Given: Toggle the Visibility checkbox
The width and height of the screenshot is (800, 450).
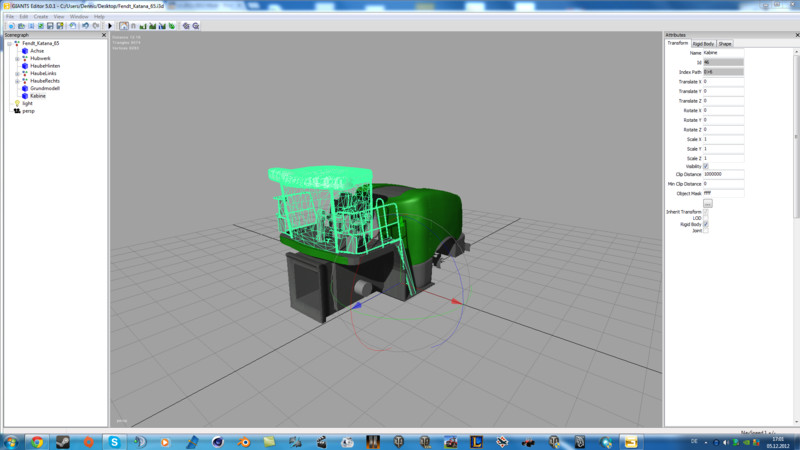Looking at the screenshot, I should tap(706, 166).
